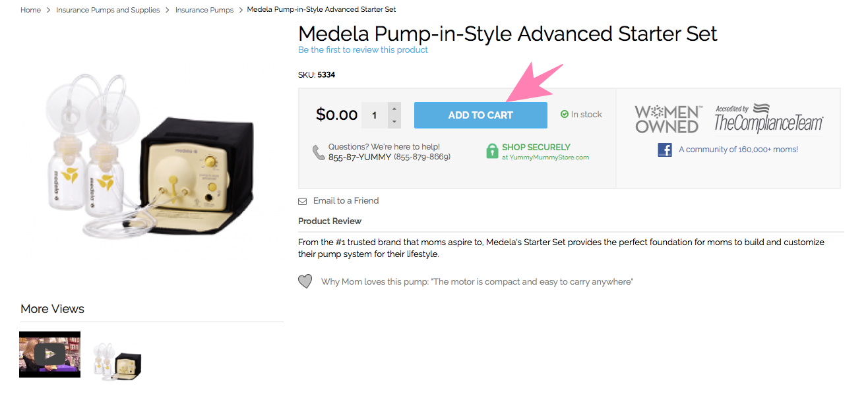868x398 pixels.
Task: Click the envelope icon beside Email to a Friend
Action: (303, 201)
